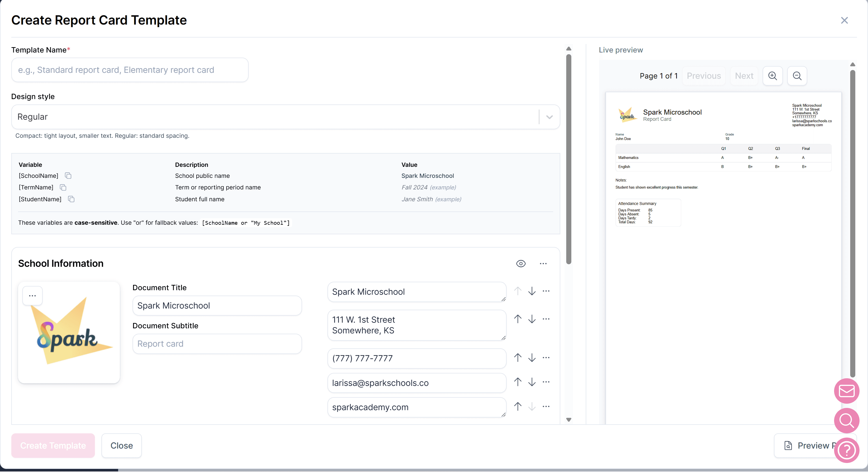868x472 pixels.
Task: Click the Template Name input field
Action: point(130,70)
